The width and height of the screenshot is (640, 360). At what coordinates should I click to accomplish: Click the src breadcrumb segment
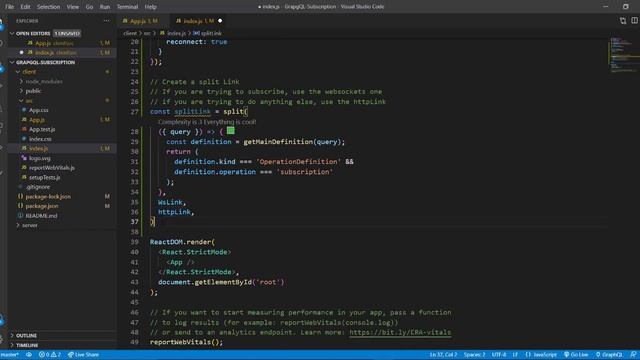(x=147, y=33)
